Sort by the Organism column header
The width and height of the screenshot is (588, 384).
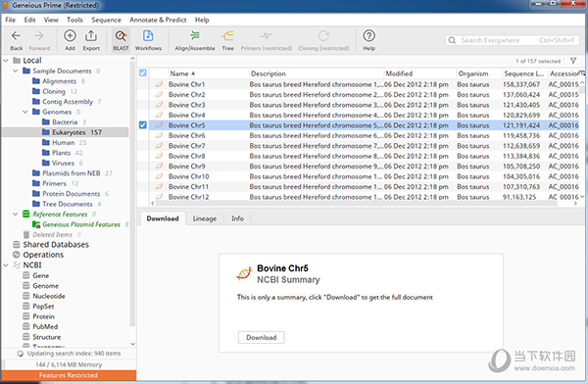(x=479, y=73)
